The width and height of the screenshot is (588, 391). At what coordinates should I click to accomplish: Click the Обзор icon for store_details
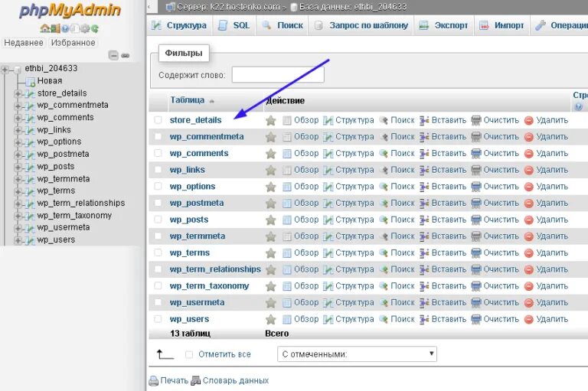287,120
